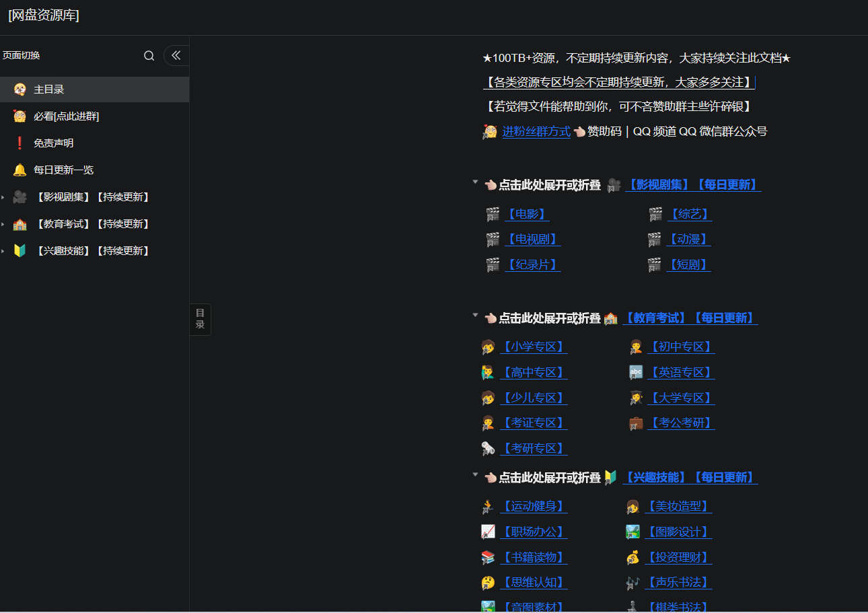868x613 pixels.
Task: Click the beginner badge icon beside sidebar 【兴趣技能】
Action: [x=20, y=251]
